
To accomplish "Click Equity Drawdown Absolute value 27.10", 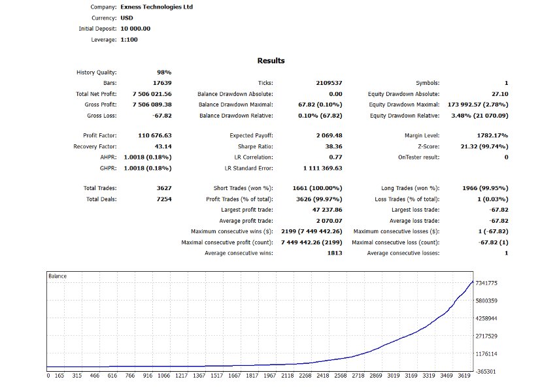I will click(x=500, y=93).
